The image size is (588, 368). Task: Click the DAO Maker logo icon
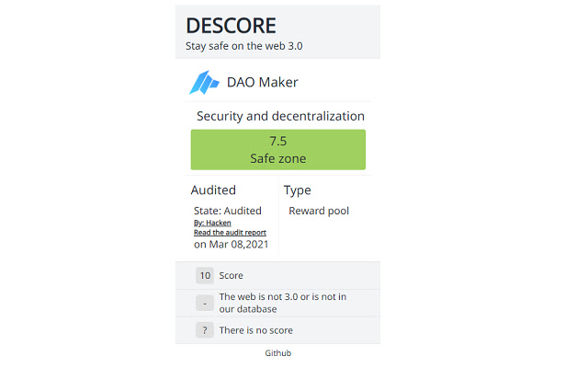(204, 83)
